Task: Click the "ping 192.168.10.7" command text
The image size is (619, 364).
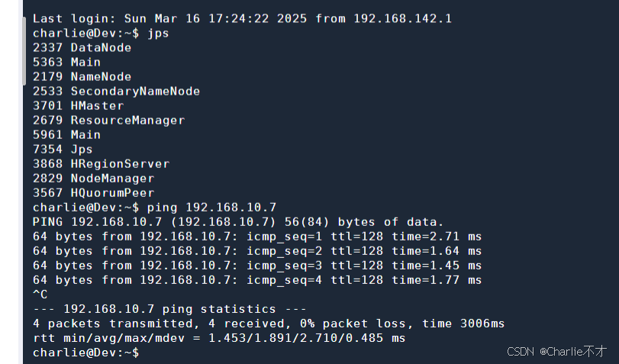Action: click(211, 207)
